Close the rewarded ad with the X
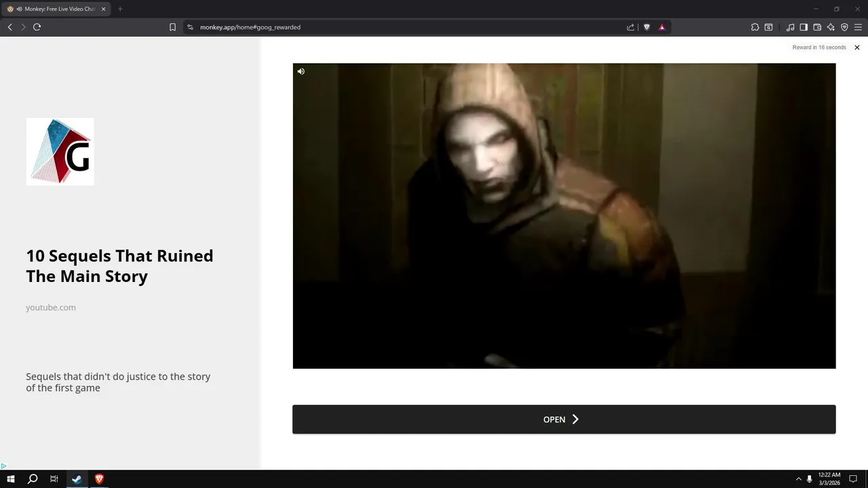 [857, 47]
